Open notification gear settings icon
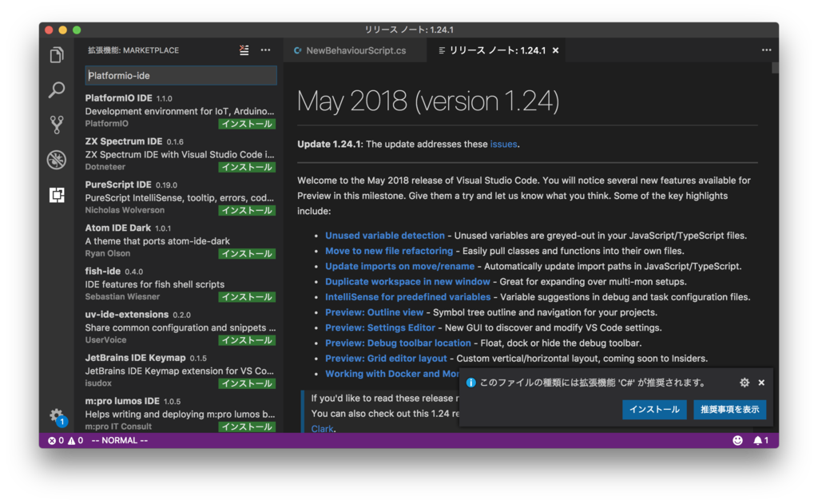This screenshot has width=818, height=504. pyautogui.click(x=745, y=383)
